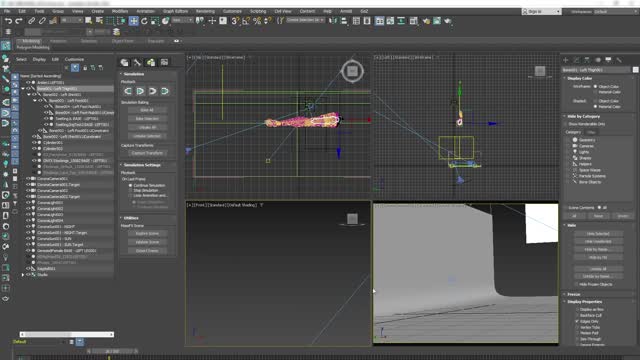Collapse Bone001 Left Thigh tree node
The image size is (640, 360).
click(23, 88)
